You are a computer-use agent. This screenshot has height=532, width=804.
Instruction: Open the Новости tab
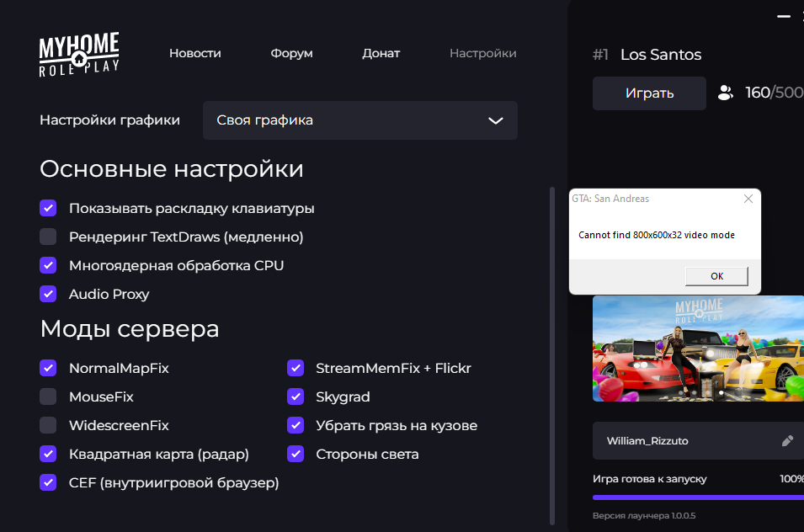[194, 53]
